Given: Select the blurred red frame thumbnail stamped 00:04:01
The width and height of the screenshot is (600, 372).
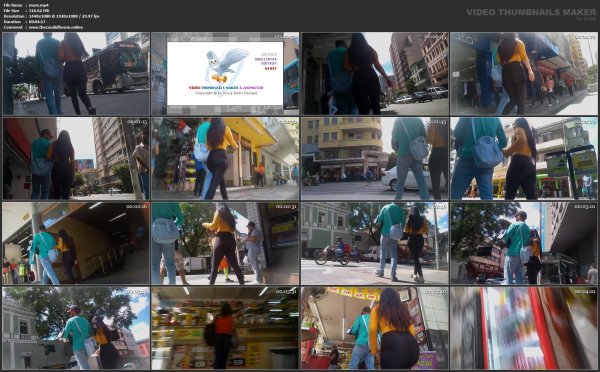Looking at the screenshot, I should [524, 328].
